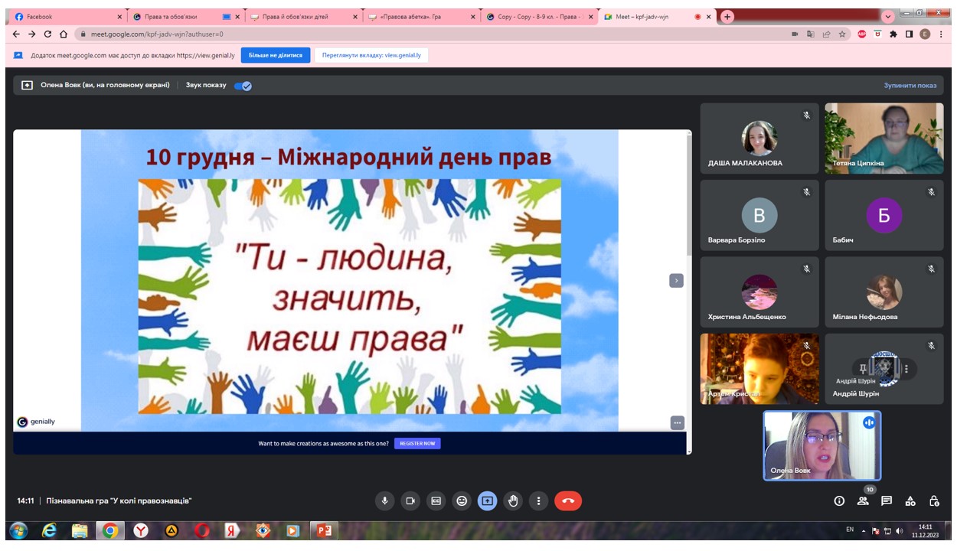The image size is (980, 551).
Task: Enable closed captions with CC button
Action: pos(436,501)
